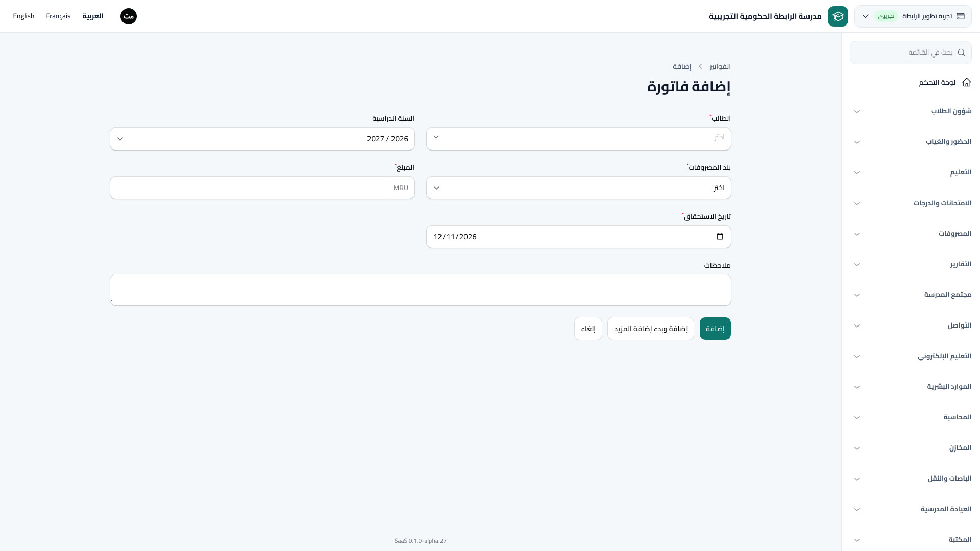Click the home icon next to لوحة التحكم
This screenshot has height=551, width=980.
point(966,82)
